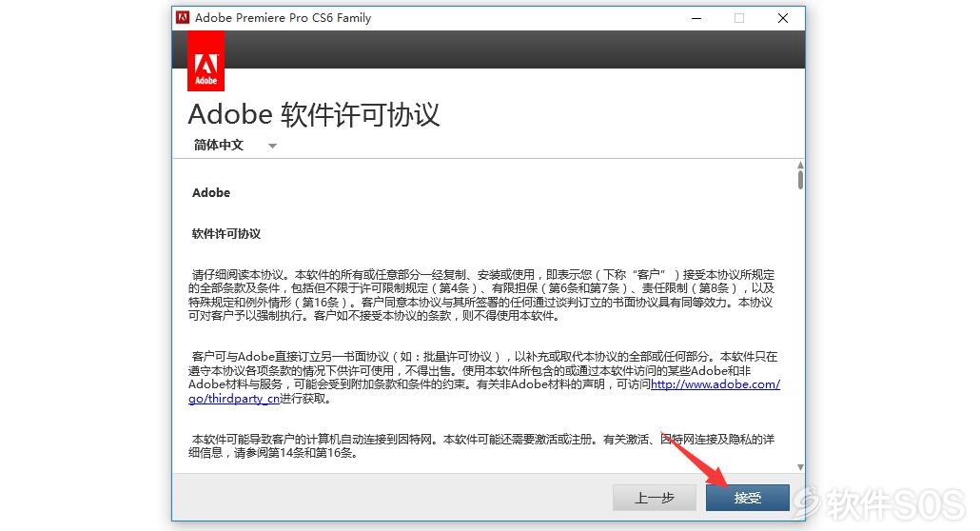The width and height of the screenshot is (980, 531).
Task: Click the paragraph starting 客户可与Adobe直接订立
Action: 484,378
